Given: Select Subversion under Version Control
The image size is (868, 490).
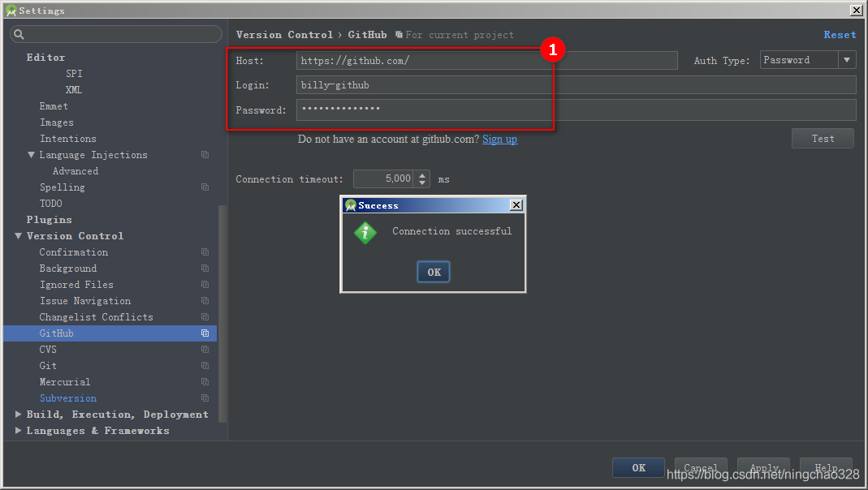Looking at the screenshot, I should click(68, 398).
